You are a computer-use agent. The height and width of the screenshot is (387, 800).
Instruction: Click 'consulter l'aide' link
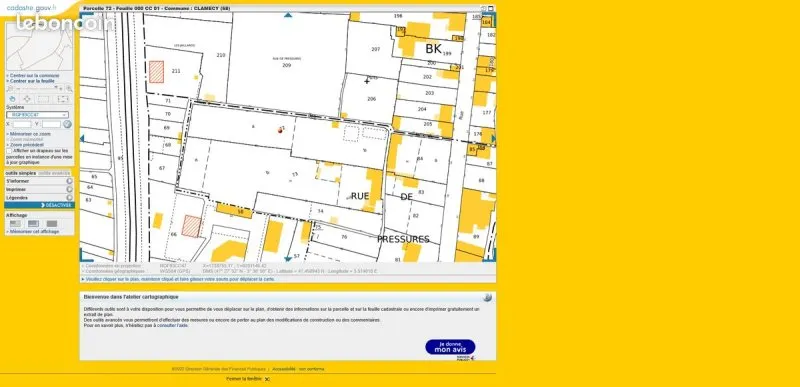172,325
